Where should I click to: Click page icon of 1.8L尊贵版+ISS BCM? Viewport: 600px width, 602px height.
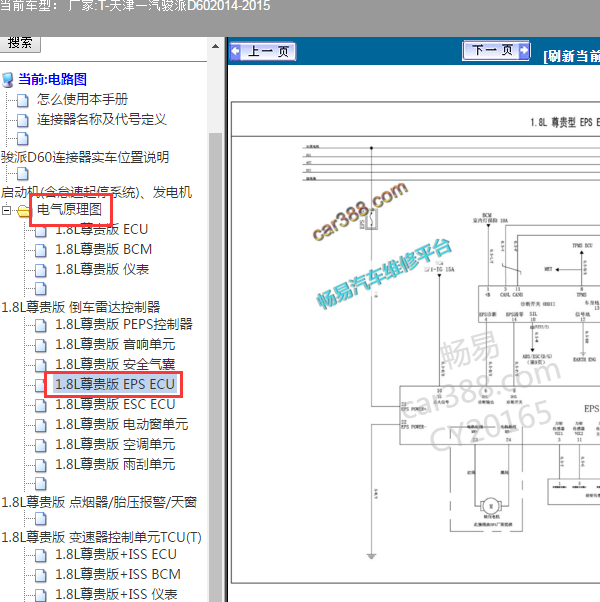[41, 576]
